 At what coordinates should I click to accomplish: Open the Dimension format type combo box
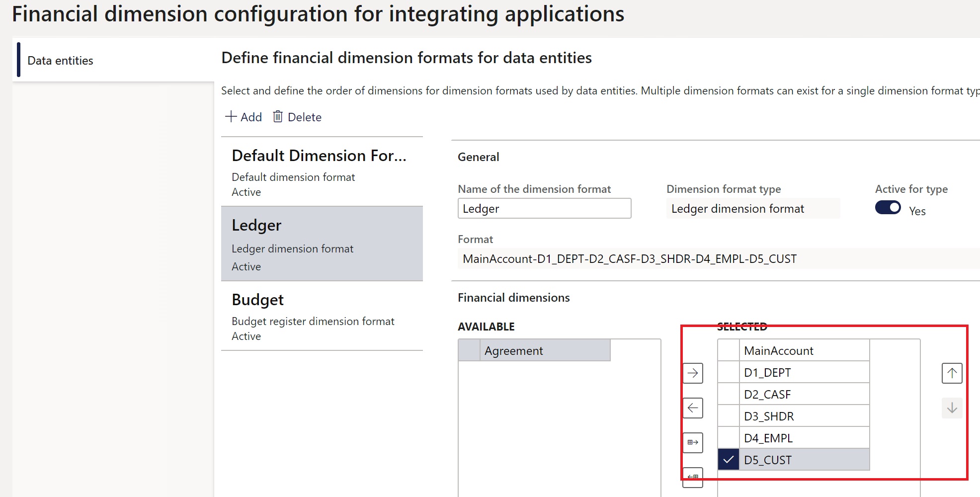(x=753, y=208)
